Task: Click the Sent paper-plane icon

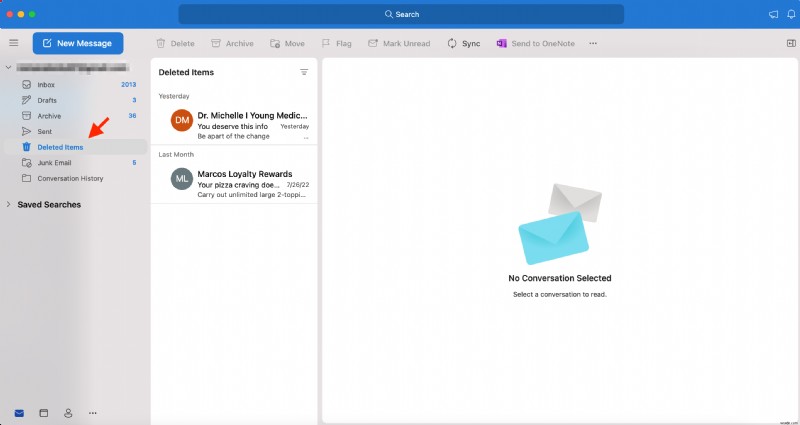Action: coord(27,132)
